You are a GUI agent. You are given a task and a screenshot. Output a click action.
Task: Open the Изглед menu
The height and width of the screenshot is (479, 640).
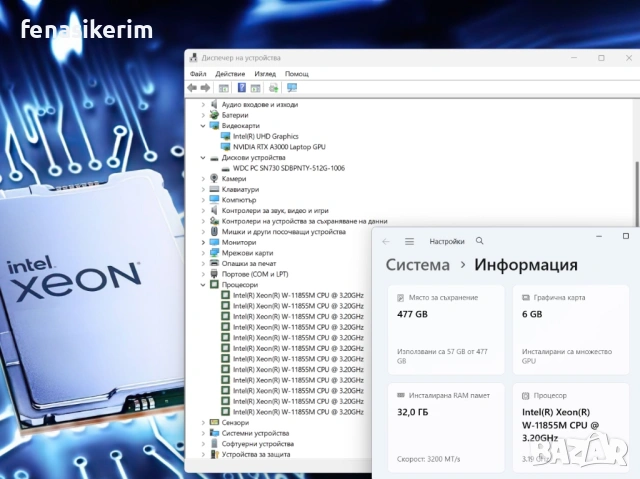click(265, 74)
